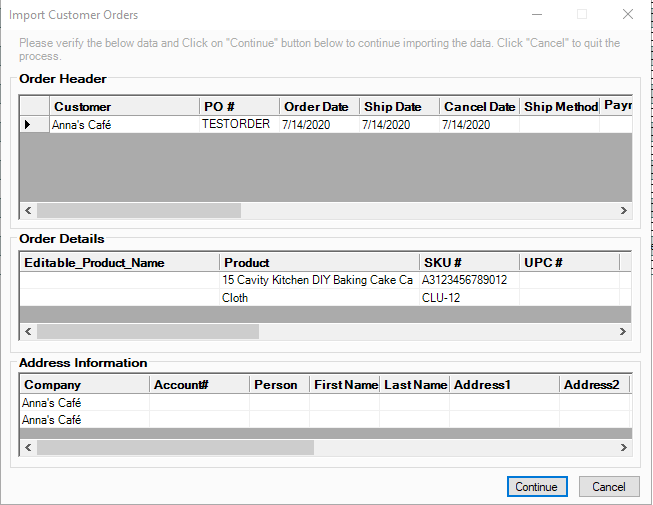Click the PO # column header

point(239,107)
